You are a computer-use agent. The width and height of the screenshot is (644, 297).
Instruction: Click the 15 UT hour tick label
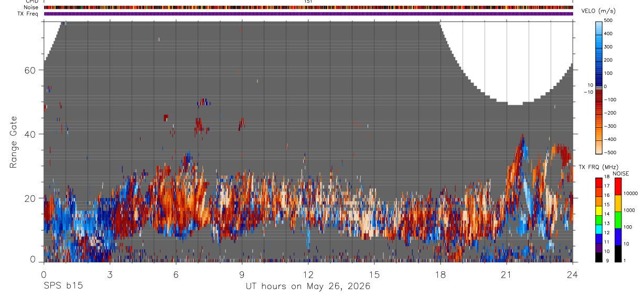(x=374, y=274)
